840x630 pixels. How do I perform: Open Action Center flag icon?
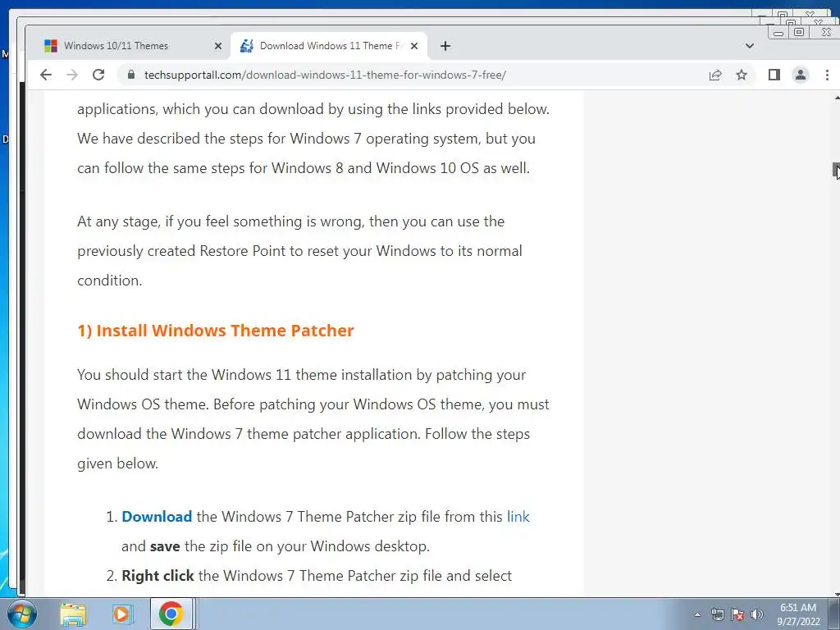737,614
